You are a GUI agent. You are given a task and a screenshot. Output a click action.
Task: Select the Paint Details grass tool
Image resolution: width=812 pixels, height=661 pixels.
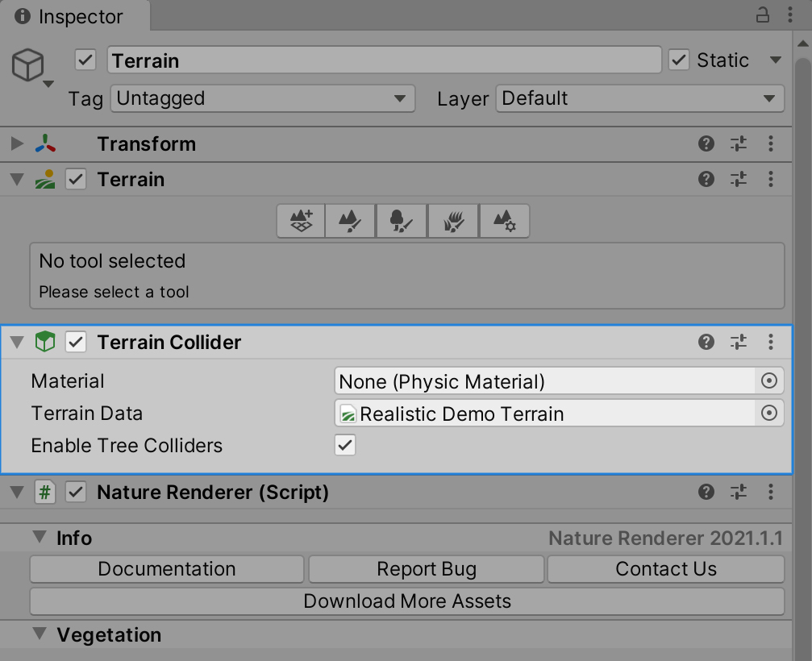tap(453, 220)
